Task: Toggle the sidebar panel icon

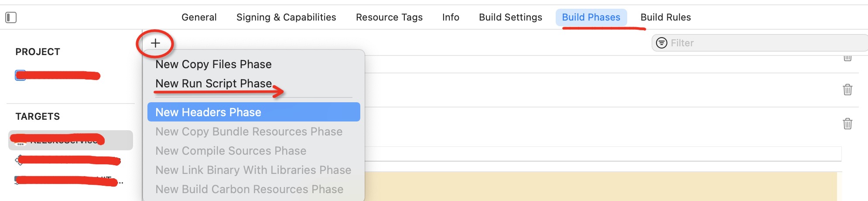Action: pos(11,17)
